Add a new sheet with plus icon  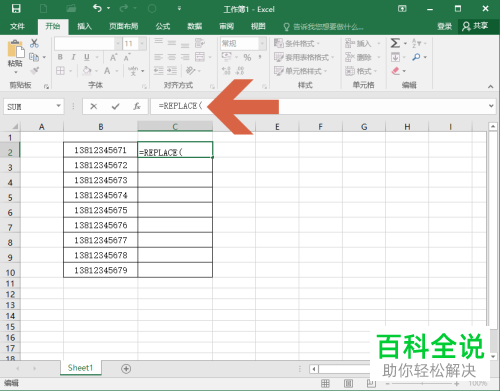126,369
